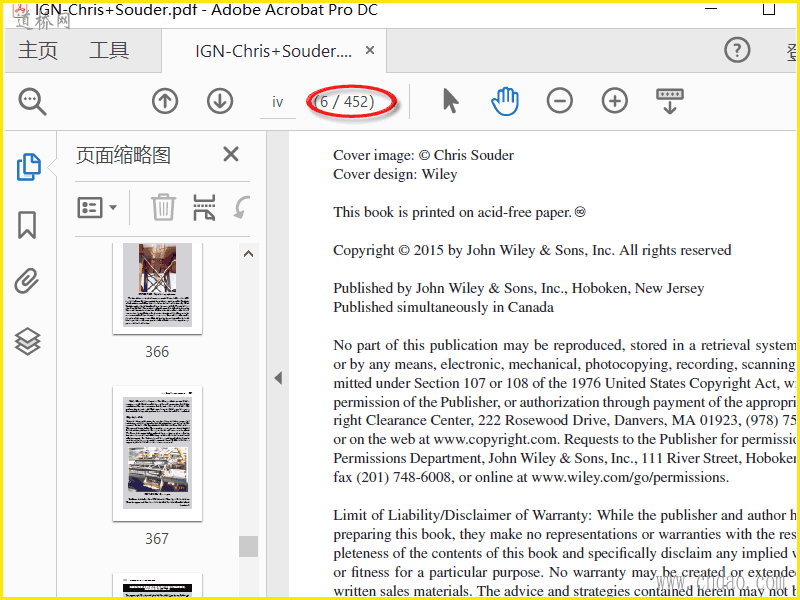
Task: Select the IGN-Chris+Souder document tab
Action: (x=273, y=51)
